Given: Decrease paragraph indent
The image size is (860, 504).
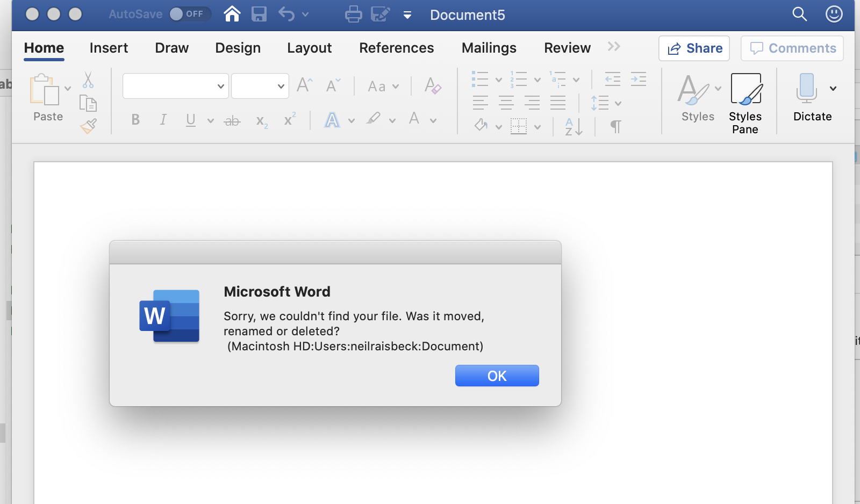Looking at the screenshot, I should pyautogui.click(x=613, y=80).
